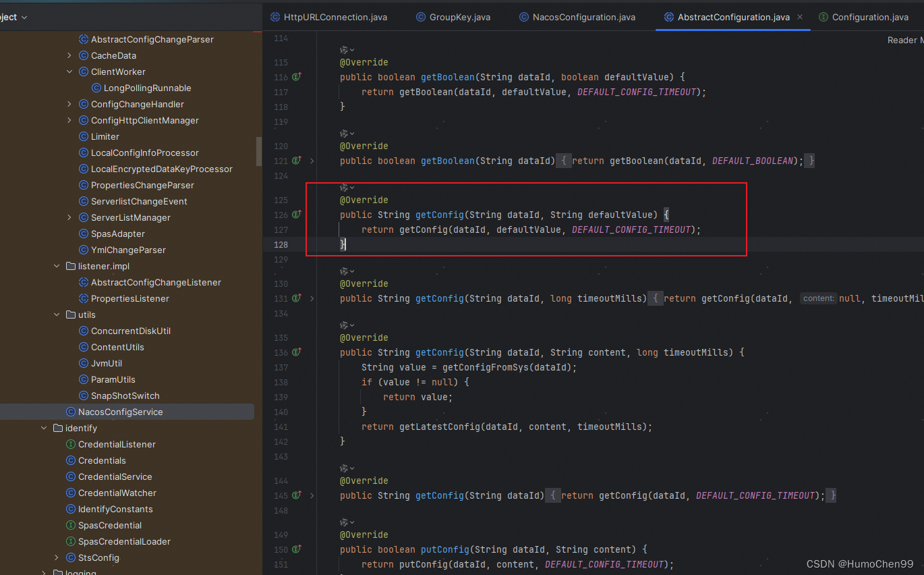Switch to the NacosConfiguration.java tab
The width and height of the screenshot is (924, 575).
pos(577,17)
